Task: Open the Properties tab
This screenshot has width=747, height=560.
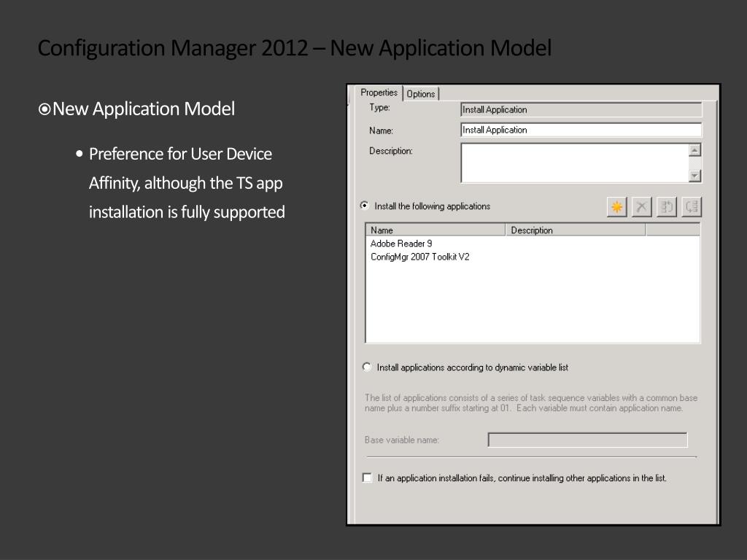Action: (379, 93)
